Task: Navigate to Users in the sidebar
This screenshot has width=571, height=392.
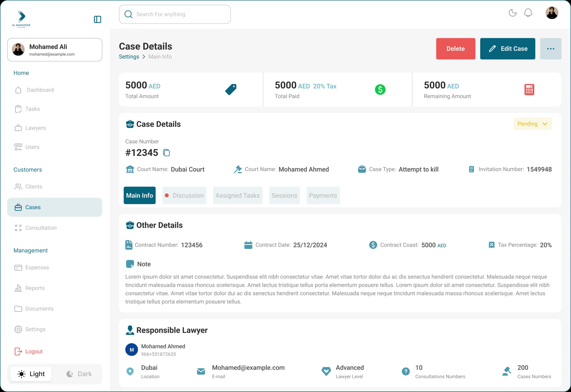Action: 55,147
